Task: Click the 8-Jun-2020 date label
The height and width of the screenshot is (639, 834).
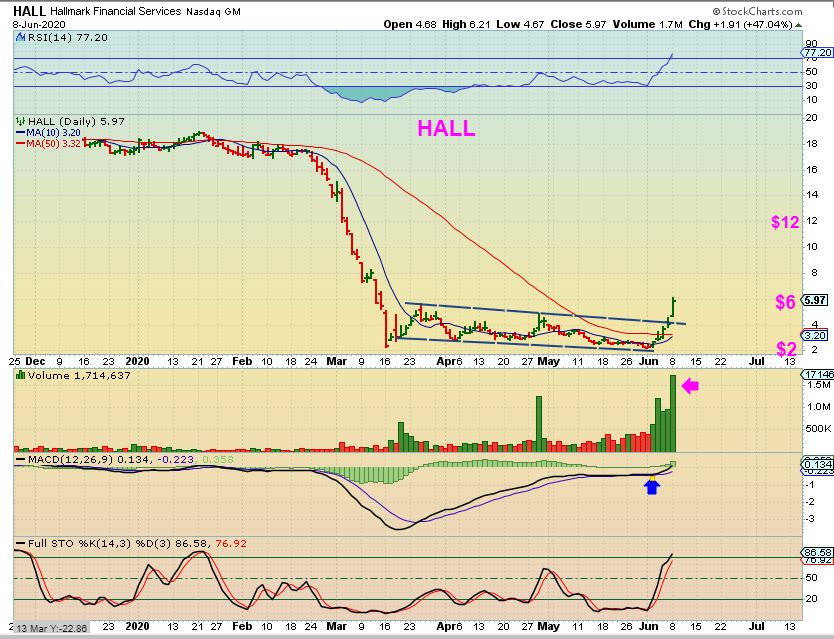Action: click(x=39, y=24)
